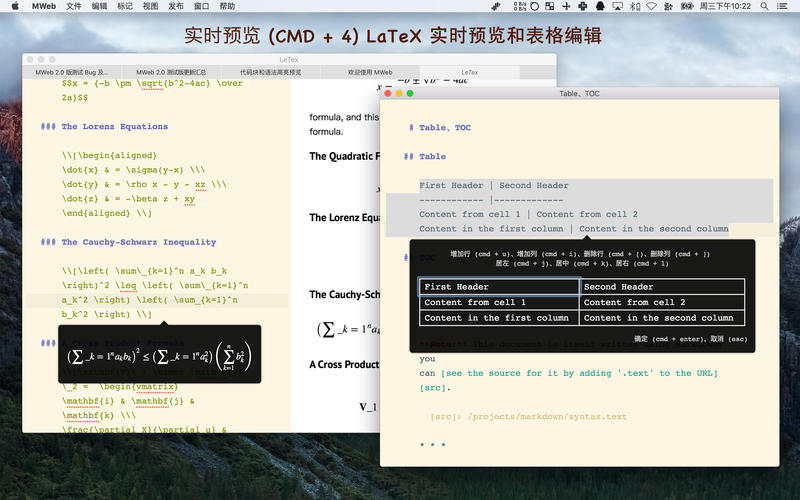The width and height of the screenshot is (800, 500).
Task: Click the First Header table cell
Action: pos(500,287)
